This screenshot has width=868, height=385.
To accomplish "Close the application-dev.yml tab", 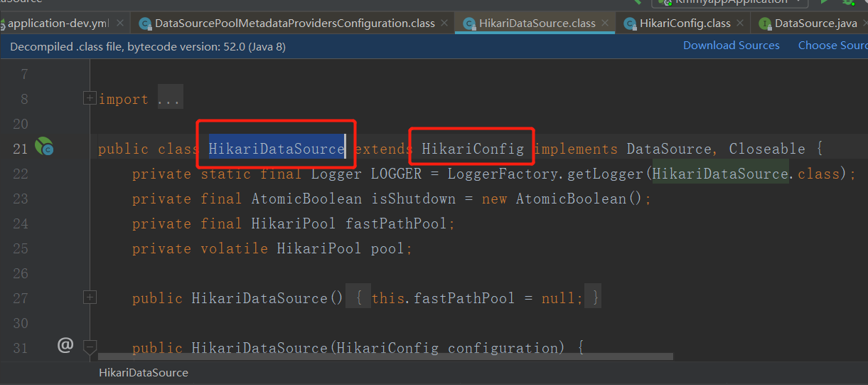I will pyautogui.click(x=120, y=23).
